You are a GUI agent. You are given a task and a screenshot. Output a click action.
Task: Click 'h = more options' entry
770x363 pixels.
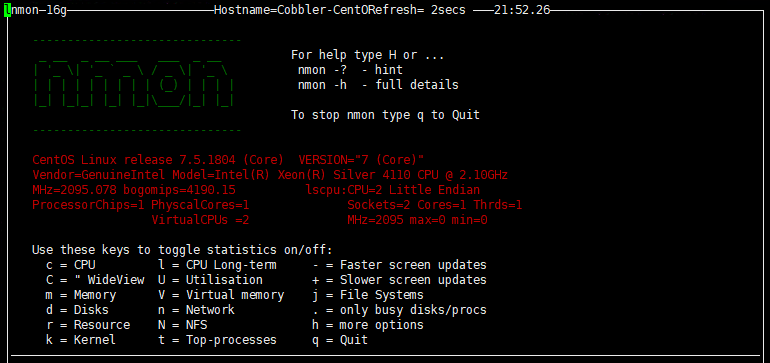point(368,325)
